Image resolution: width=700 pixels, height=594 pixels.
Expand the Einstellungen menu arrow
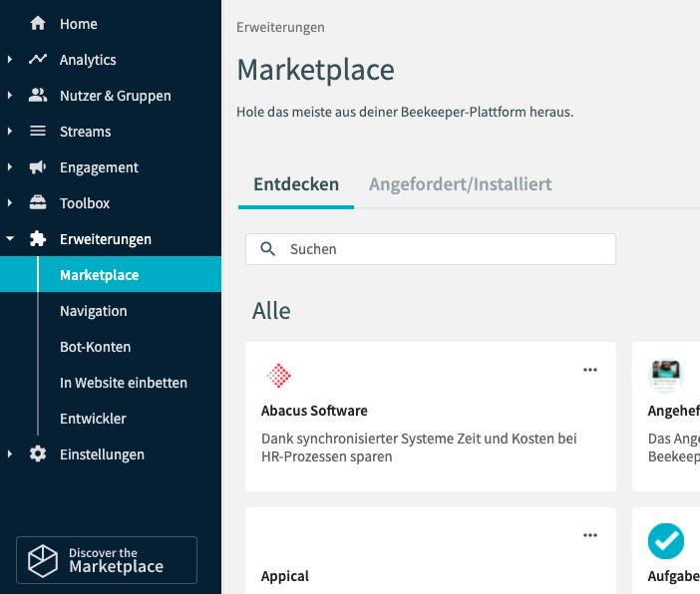10,454
